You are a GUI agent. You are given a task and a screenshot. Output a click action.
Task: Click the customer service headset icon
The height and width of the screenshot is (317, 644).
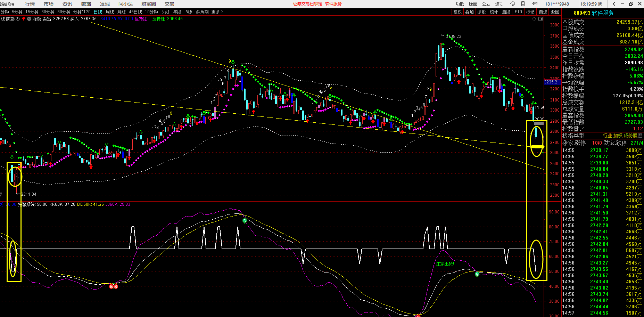point(513,4)
